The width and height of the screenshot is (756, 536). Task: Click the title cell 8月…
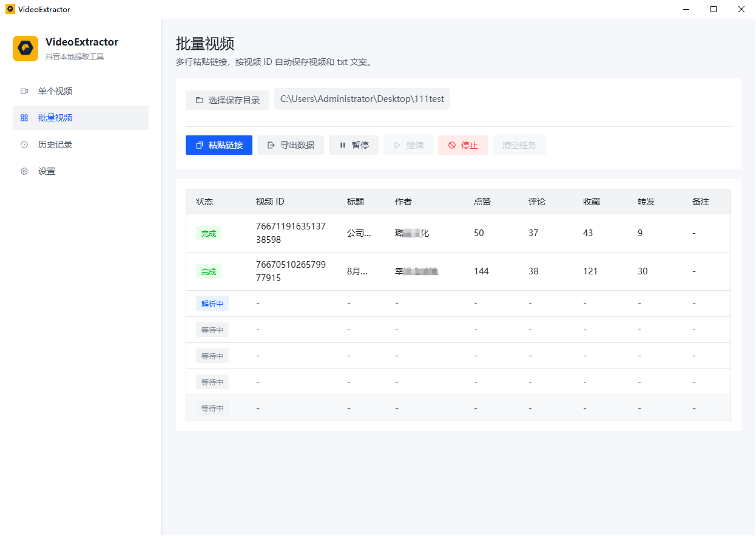point(357,271)
